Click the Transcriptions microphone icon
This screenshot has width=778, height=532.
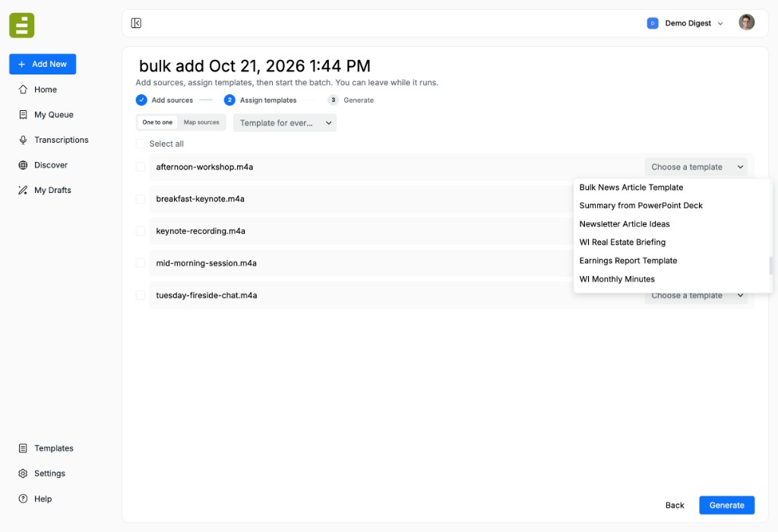(x=23, y=140)
